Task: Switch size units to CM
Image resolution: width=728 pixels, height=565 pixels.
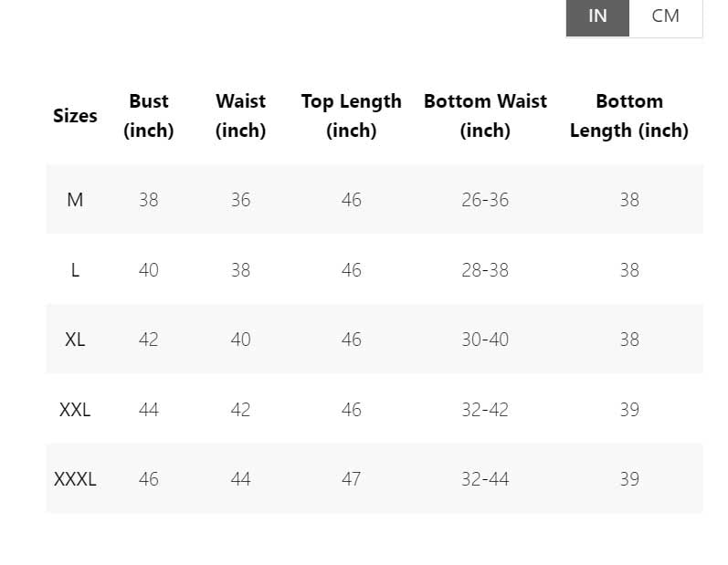Action: (665, 16)
